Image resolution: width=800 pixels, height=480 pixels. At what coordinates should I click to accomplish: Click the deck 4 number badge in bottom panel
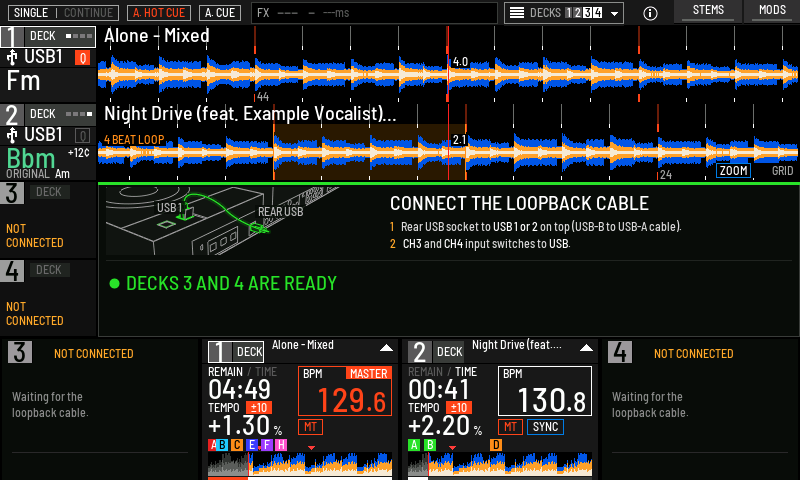[619, 352]
